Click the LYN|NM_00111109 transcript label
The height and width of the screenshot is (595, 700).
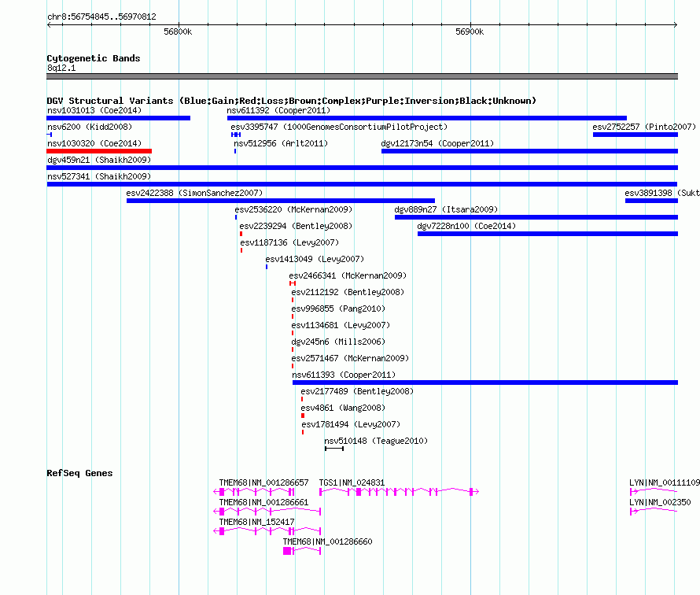pyautogui.click(x=665, y=482)
